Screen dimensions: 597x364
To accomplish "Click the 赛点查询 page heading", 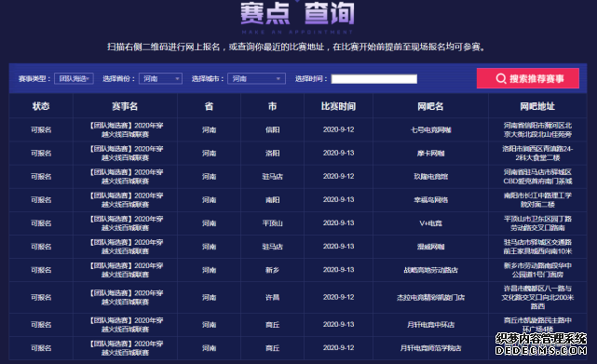I will coord(297,13).
